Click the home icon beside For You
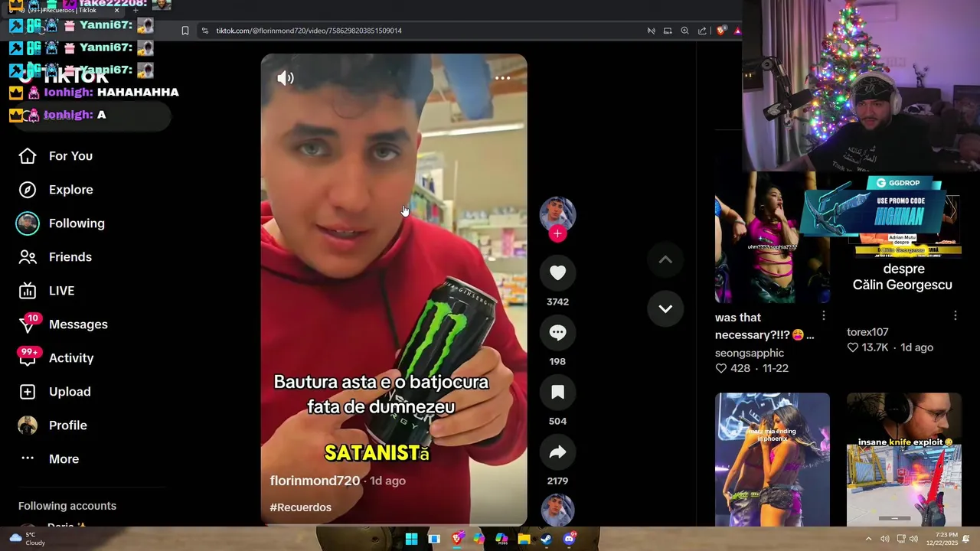 point(28,156)
